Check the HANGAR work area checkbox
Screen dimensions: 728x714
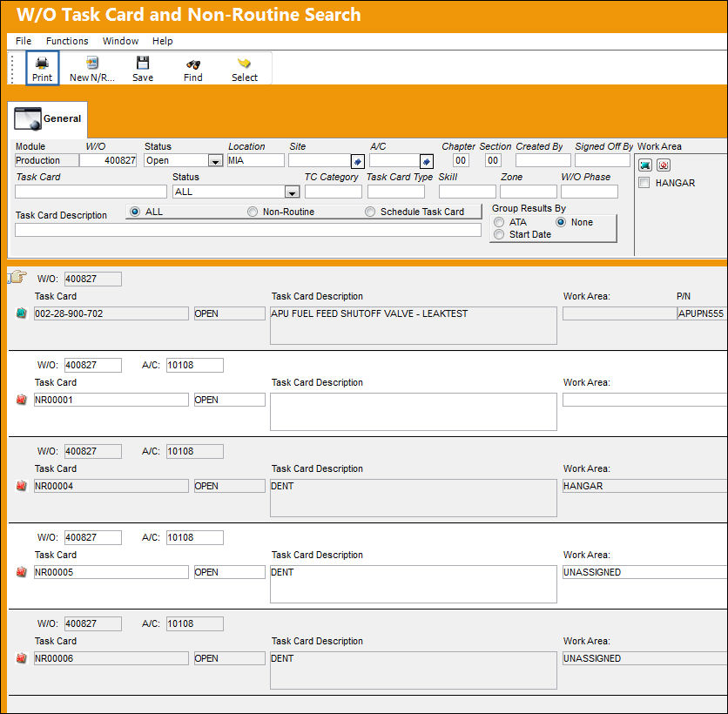pos(644,183)
